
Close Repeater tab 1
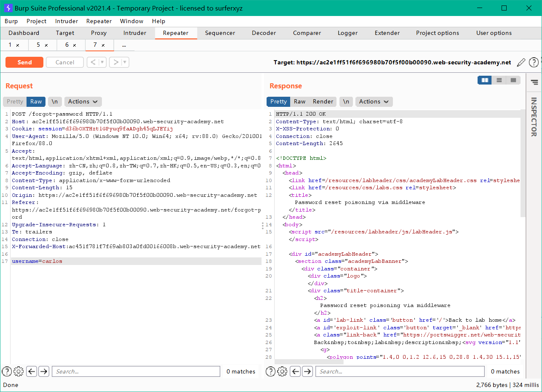[18, 45]
